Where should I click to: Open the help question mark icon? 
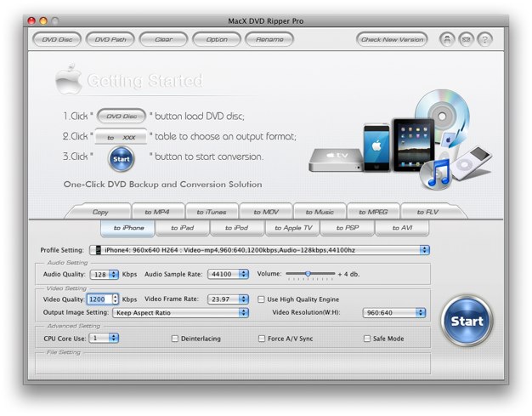coord(485,39)
